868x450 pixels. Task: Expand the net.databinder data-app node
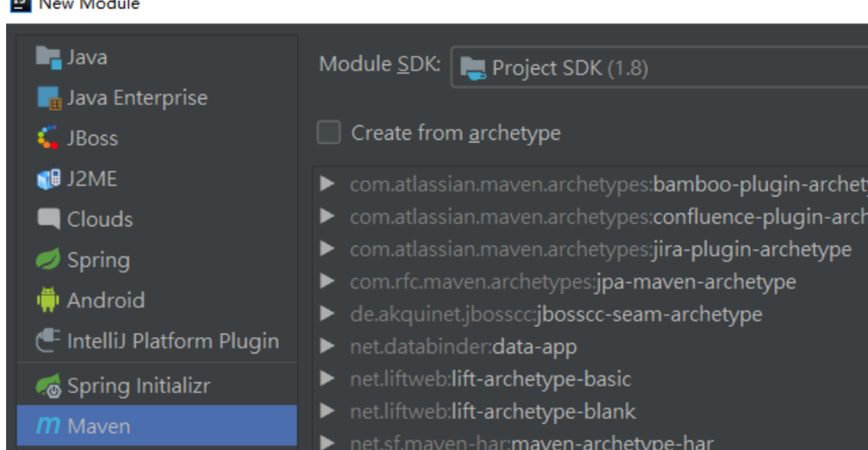(328, 347)
